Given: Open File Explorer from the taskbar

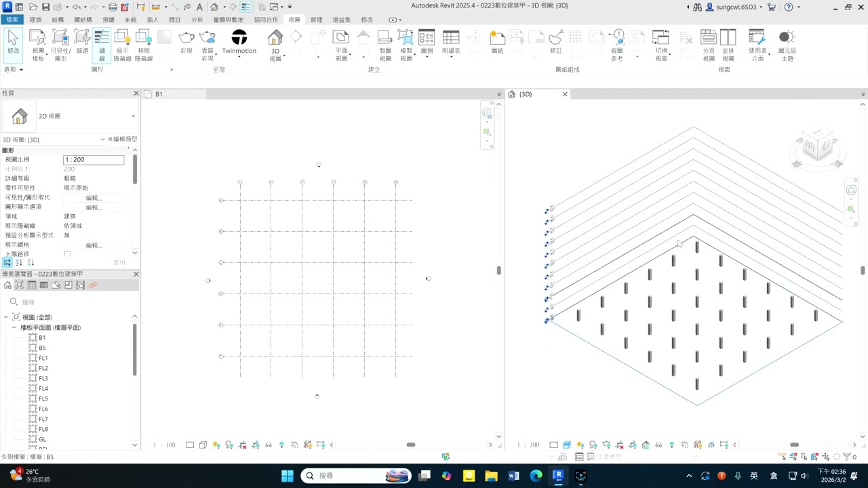Looking at the screenshot, I should 491,476.
